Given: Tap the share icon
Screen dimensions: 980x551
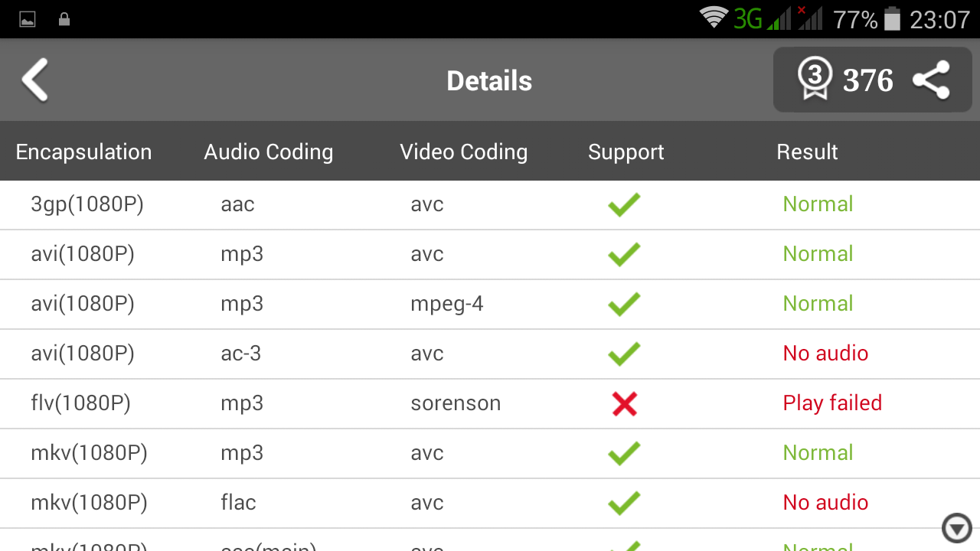Looking at the screenshot, I should (x=931, y=80).
